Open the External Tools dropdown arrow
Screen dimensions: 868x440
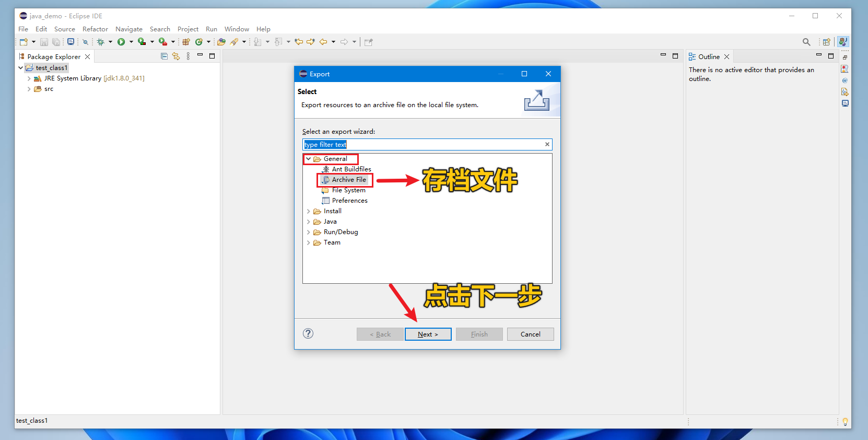tap(173, 42)
